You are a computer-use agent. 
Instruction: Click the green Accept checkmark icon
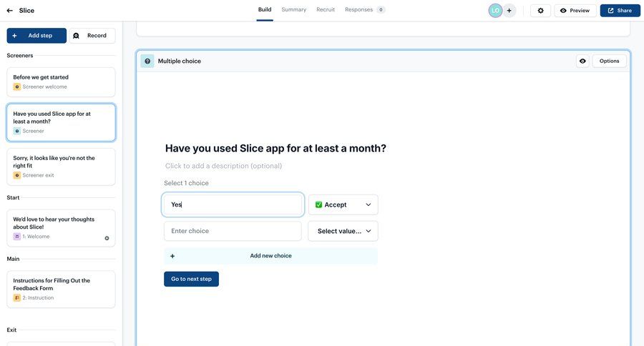(x=318, y=204)
